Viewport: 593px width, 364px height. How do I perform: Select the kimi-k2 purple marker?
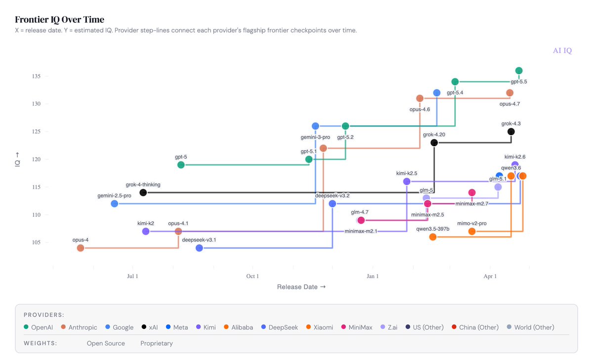pyautogui.click(x=146, y=231)
